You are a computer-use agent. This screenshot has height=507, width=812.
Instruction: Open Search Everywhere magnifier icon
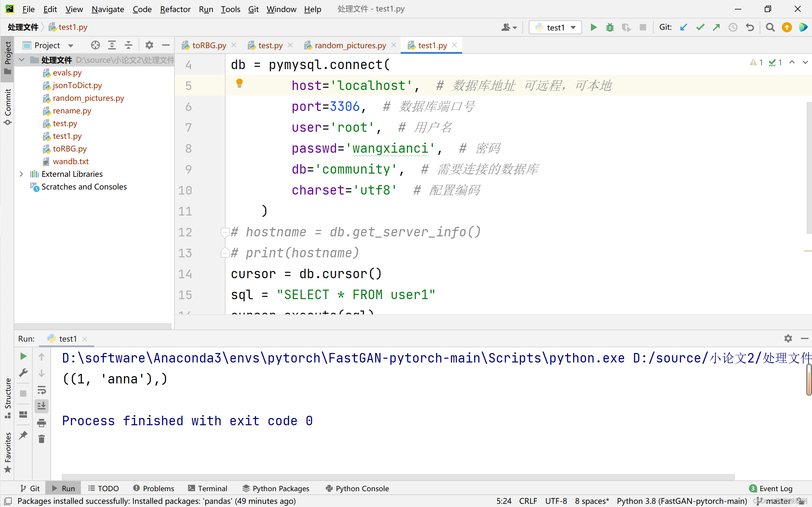pyautogui.click(x=770, y=27)
